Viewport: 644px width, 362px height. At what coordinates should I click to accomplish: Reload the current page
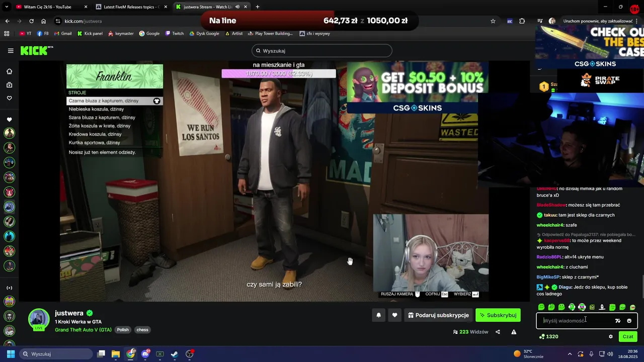tap(31, 21)
